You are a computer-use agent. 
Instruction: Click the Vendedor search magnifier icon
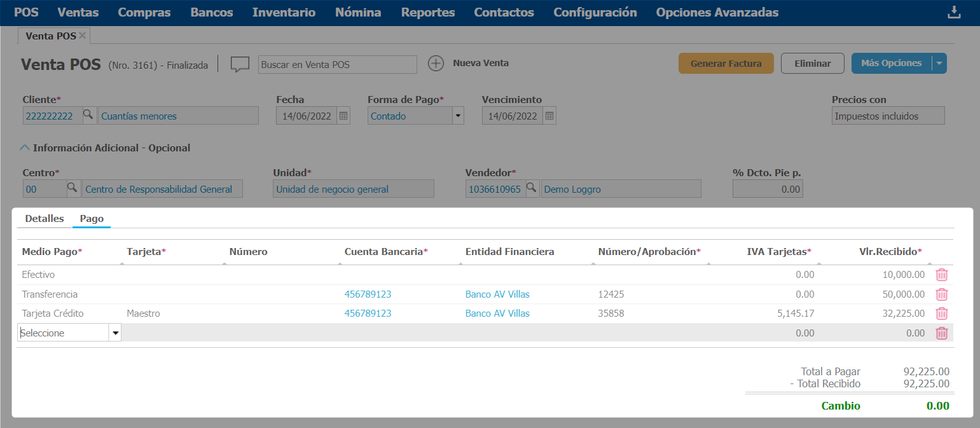click(533, 189)
